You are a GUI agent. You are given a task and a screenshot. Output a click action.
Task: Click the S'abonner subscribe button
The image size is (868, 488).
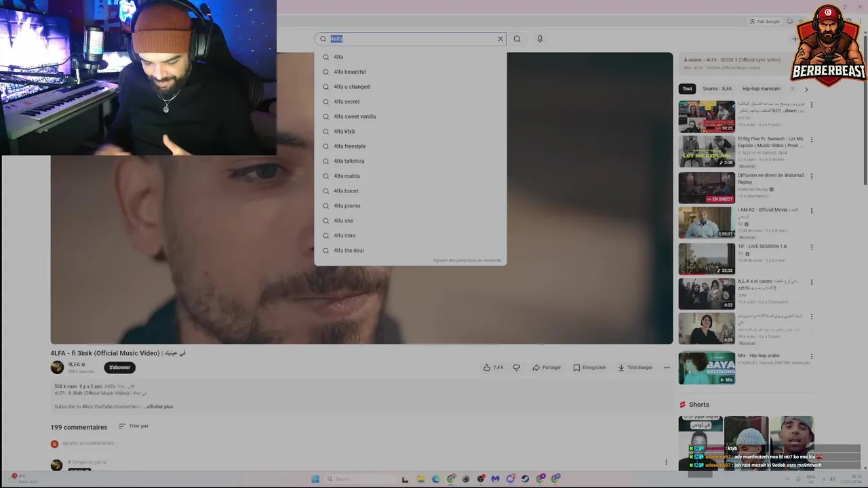pyautogui.click(x=120, y=367)
